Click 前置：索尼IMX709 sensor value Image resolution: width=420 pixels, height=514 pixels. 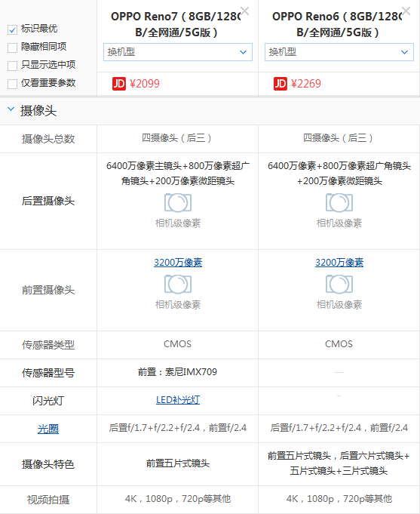point(177,372)
